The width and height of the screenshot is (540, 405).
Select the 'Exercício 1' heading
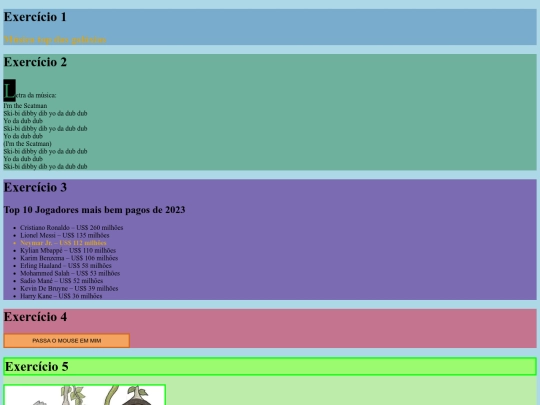pos(35,17)
